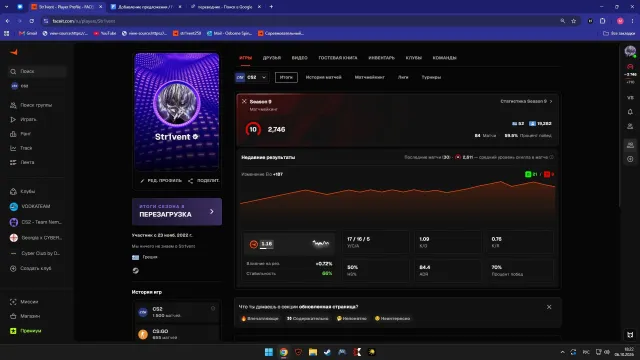Open the Клубы section in the sidebar

pos(22,191)
